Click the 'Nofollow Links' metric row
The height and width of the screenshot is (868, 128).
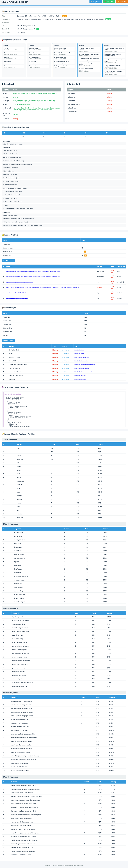coord(64,335)
